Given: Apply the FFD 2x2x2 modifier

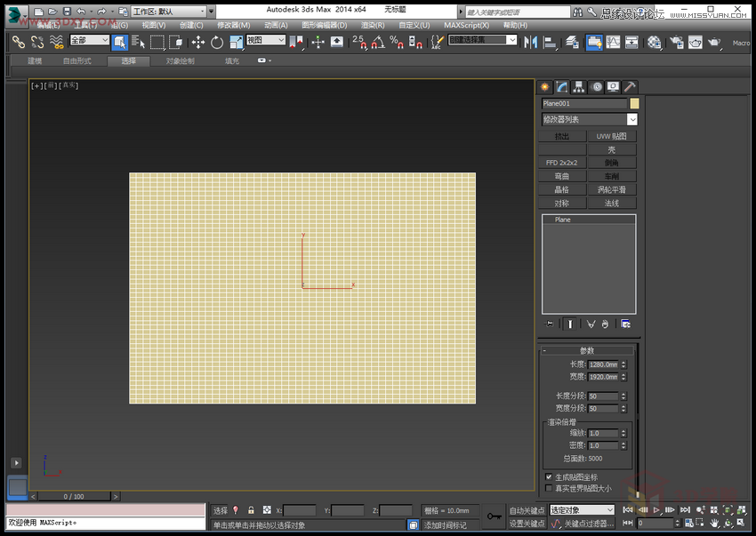Looking at the screenshot, I should click(563, 162).
